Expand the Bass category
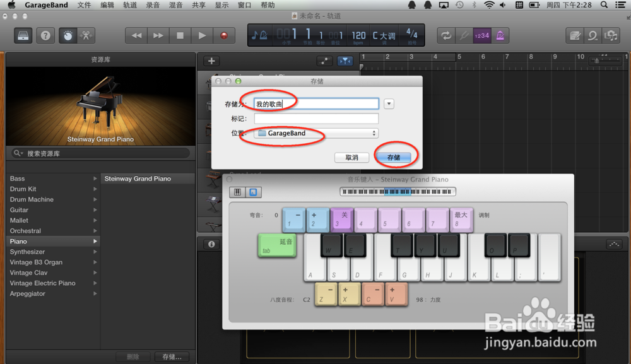The width and height of the screenshot is (631, 364). click(x=95, y=179)
